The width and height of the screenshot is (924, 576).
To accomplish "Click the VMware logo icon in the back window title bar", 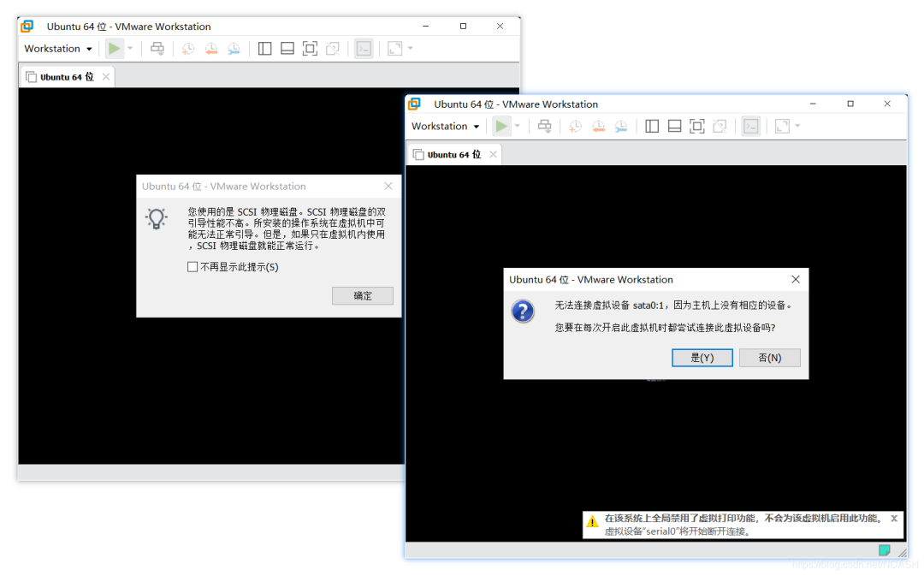I will pos(27,26).
